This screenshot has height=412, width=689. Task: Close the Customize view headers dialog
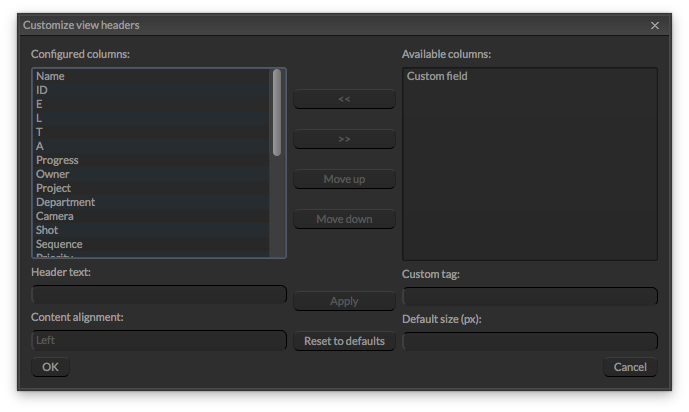(x=655, y=25)
